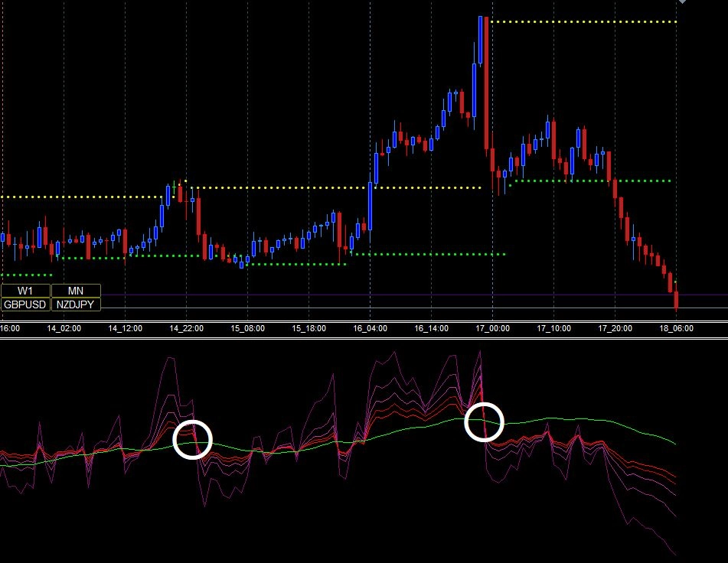Click the chart shift triangle marker
The height and width of the screenshot is (563, 728).
pos(682,3)
